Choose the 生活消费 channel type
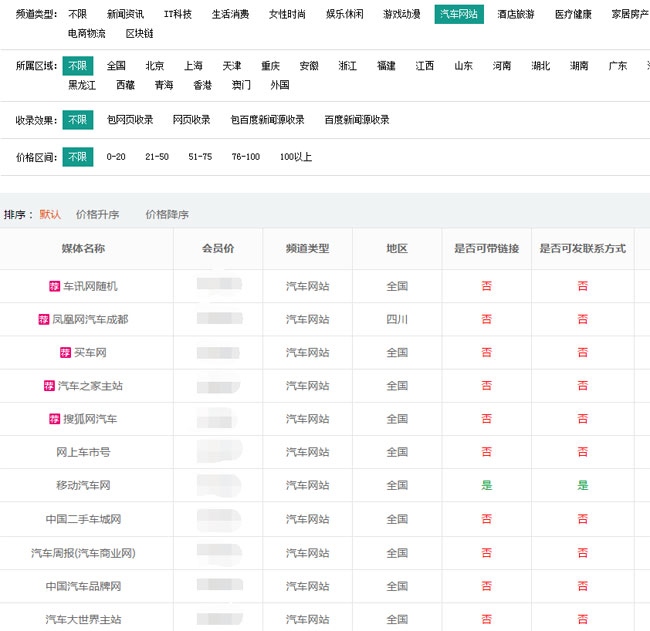 point(230,15)
